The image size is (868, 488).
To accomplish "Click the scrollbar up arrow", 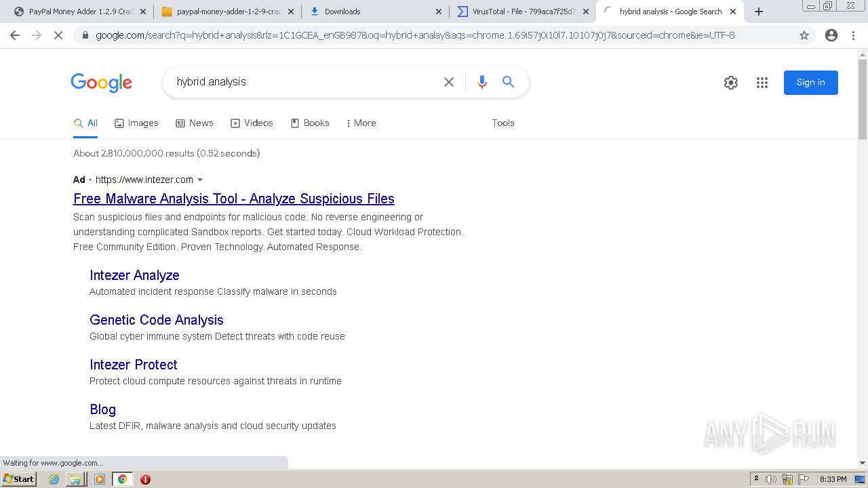I will pos(863,54).
